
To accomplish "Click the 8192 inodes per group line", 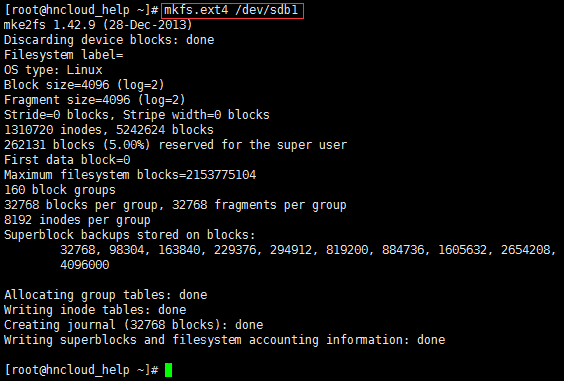I will [77, 220].
